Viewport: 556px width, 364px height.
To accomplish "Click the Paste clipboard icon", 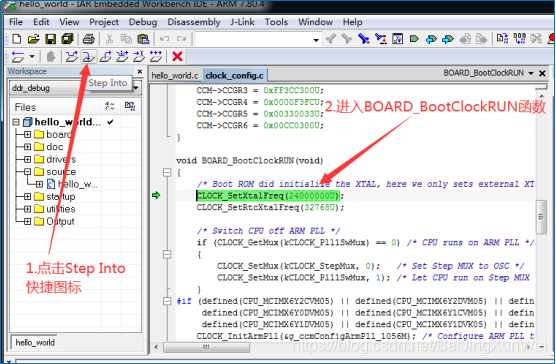I will 143,39.
